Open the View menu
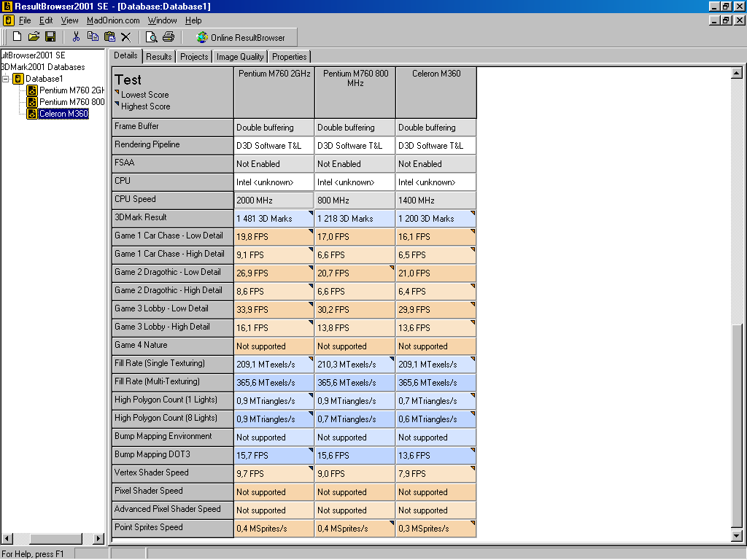747x560 pixels. (x=69, y=20)
